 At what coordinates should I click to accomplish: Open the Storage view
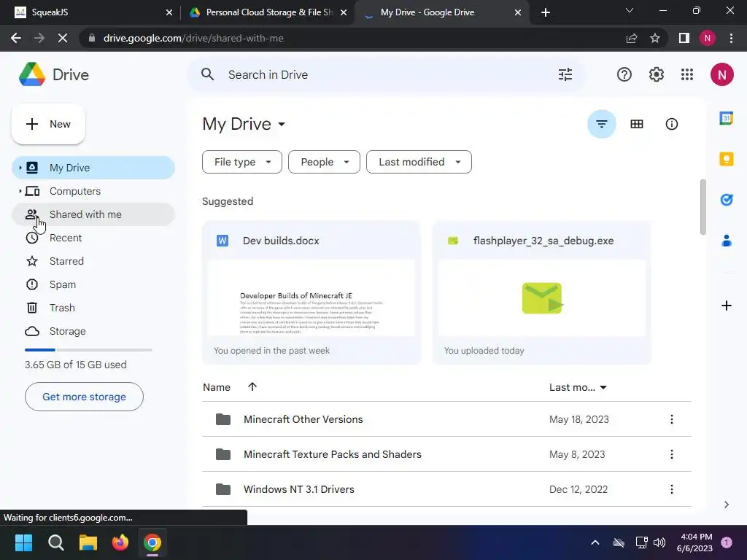point(93,331)
